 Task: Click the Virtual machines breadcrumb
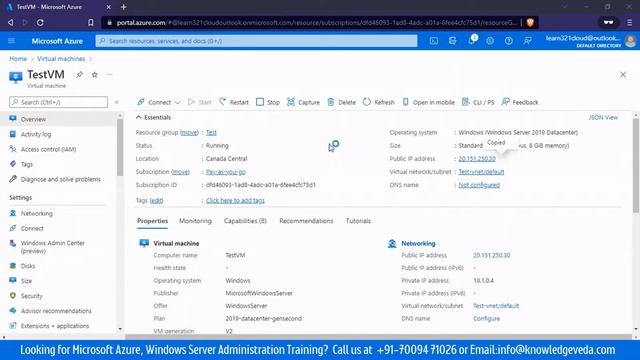(61, 59)
